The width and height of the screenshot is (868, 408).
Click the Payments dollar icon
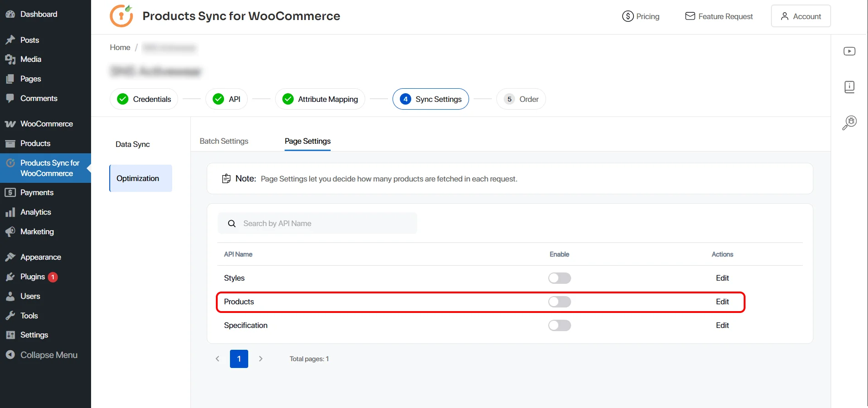10,192
